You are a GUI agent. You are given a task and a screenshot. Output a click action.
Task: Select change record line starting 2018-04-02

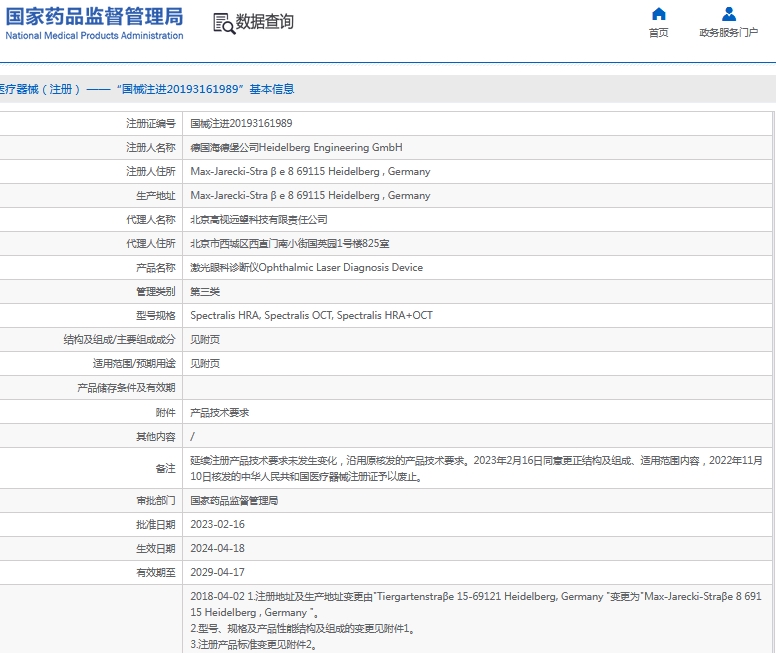(x=476, y=604)
